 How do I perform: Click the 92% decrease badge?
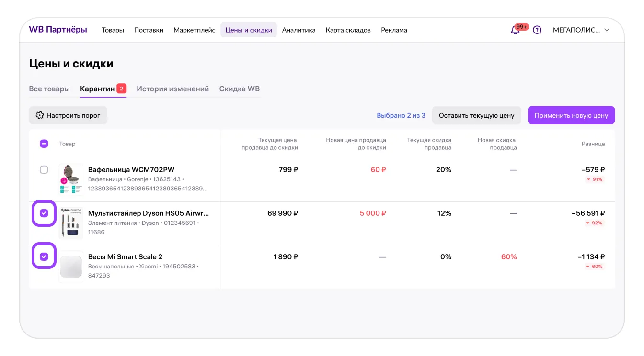[x=595, y=223]
